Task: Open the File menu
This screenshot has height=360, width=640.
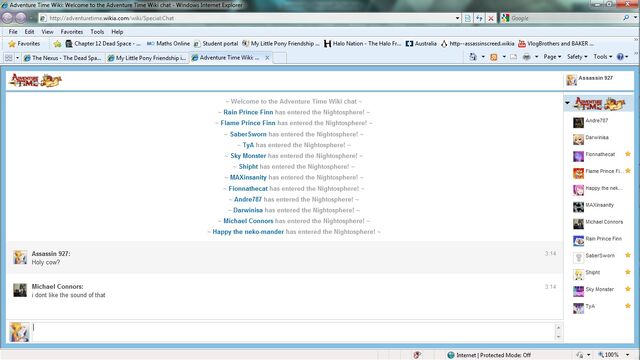Action: (13, 31)
